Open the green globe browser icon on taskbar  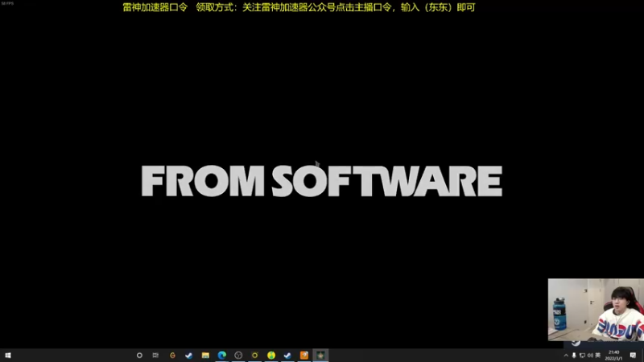click(x=271, y=356)
